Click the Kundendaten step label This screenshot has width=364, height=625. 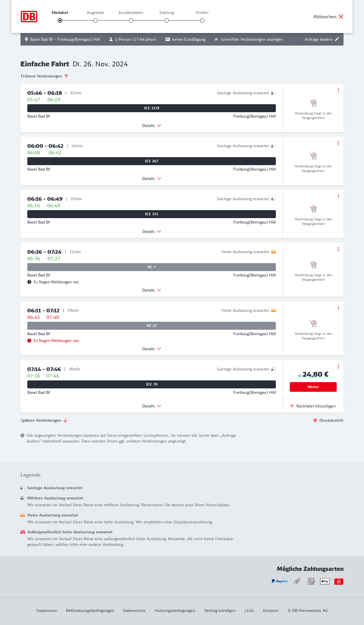click(x=131, y=13)
